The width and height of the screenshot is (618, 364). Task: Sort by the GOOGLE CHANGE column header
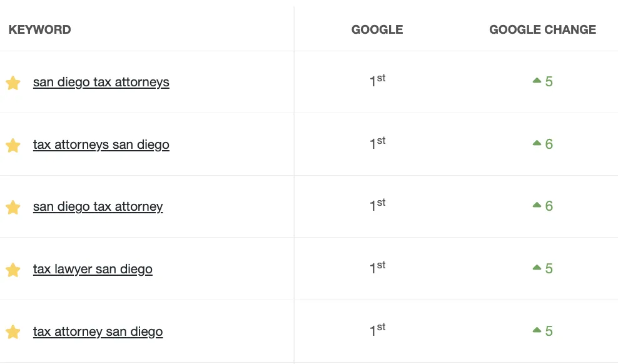tap(542, 29)
